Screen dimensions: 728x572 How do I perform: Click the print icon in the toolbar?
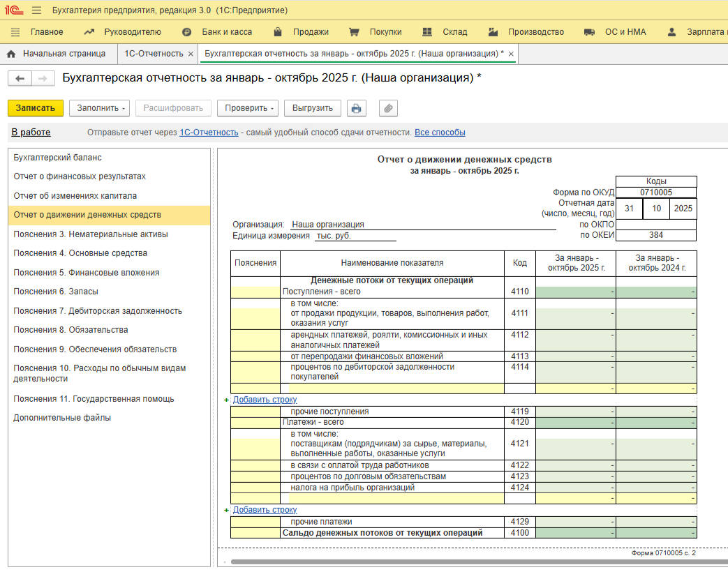pos(357,108)
